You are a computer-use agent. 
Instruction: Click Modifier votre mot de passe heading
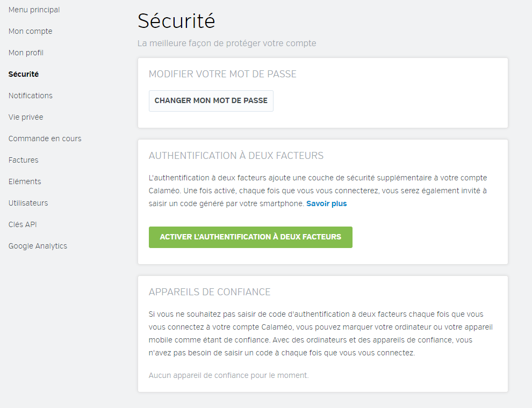coord(222,74)
